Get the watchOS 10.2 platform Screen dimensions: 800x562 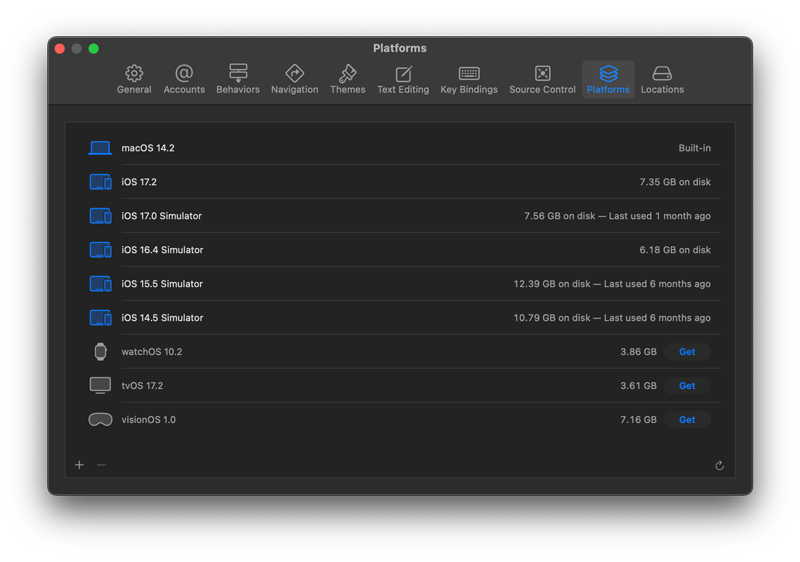pyautogui.click(x=687, y=351)
